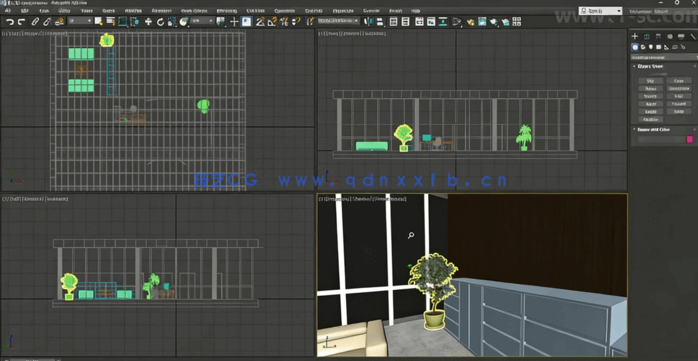Screen dimensions: 698x361
Task: Open the Mirror tool
Action: pyautogui.click(x=368, y=21)
